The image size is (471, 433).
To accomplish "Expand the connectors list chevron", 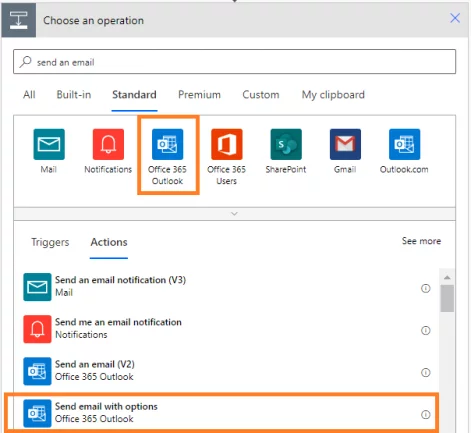I will pos(234,214).
